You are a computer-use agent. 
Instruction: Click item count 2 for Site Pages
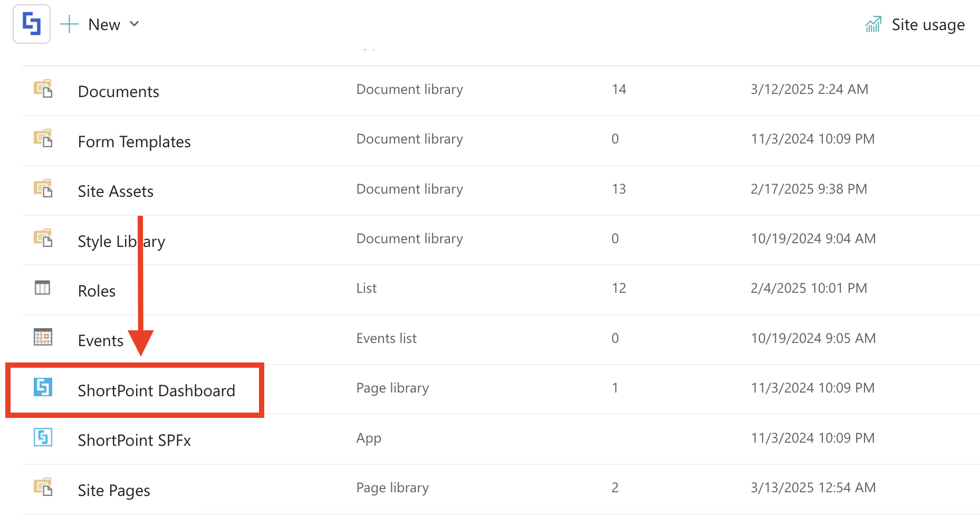tap(615, 488)
